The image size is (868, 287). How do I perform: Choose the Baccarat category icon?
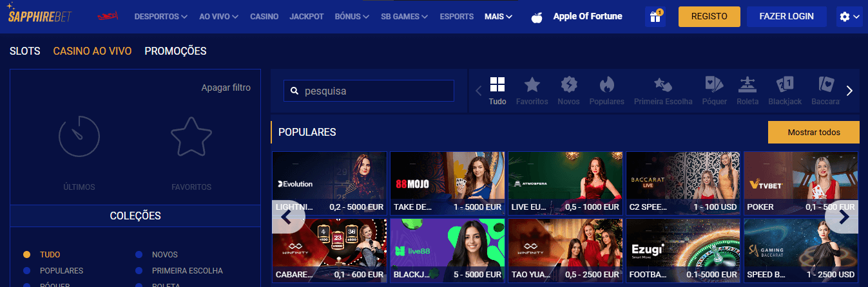(x=825, y=85)
